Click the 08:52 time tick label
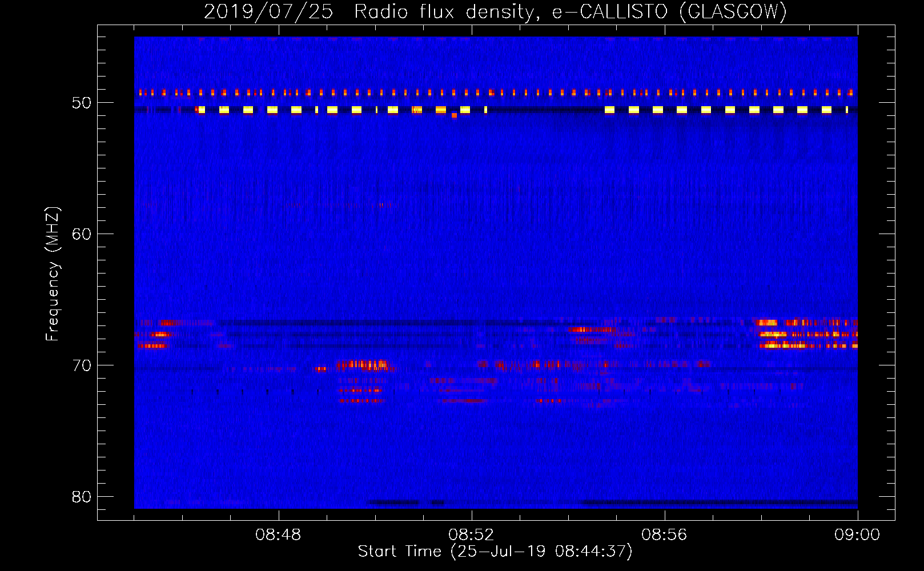 [471, 535]
